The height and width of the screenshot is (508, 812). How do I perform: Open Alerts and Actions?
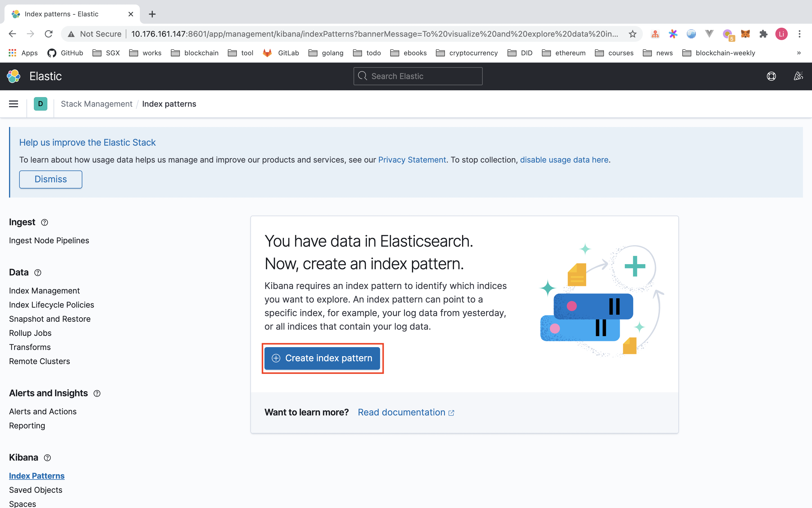coord(43,411)
